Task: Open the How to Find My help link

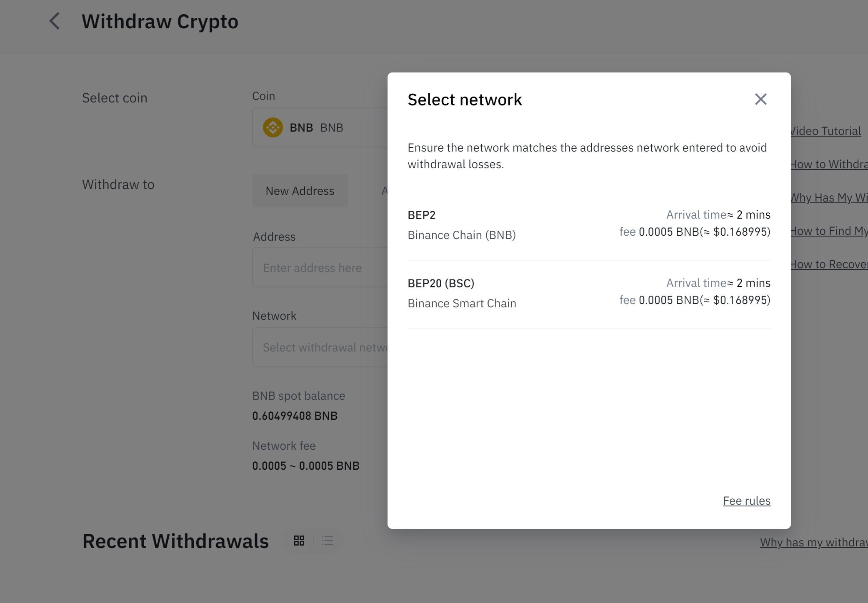Action: click(x=829, y=231)
